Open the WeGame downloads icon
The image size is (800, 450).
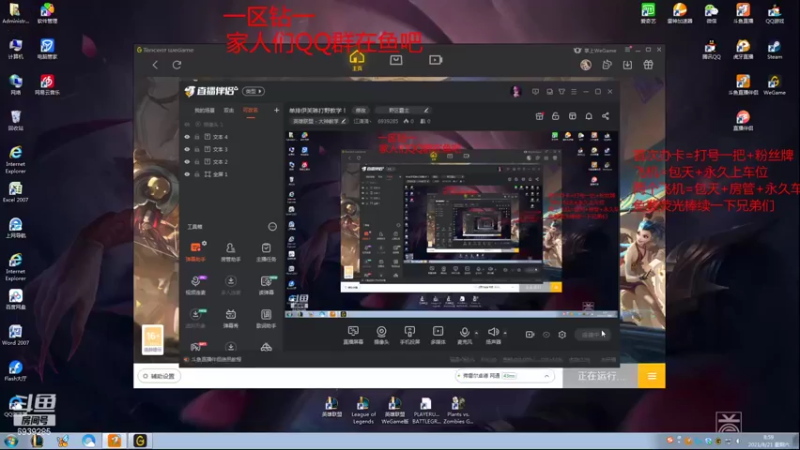coord(627,65)
